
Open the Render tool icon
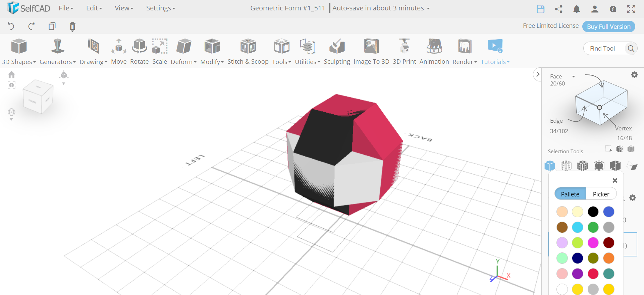point(465,46)
